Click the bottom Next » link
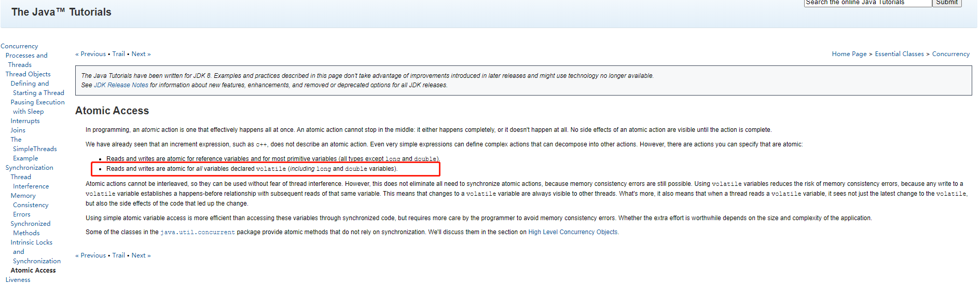The width and height of the screenshot is (980, 284). (141, 255)
